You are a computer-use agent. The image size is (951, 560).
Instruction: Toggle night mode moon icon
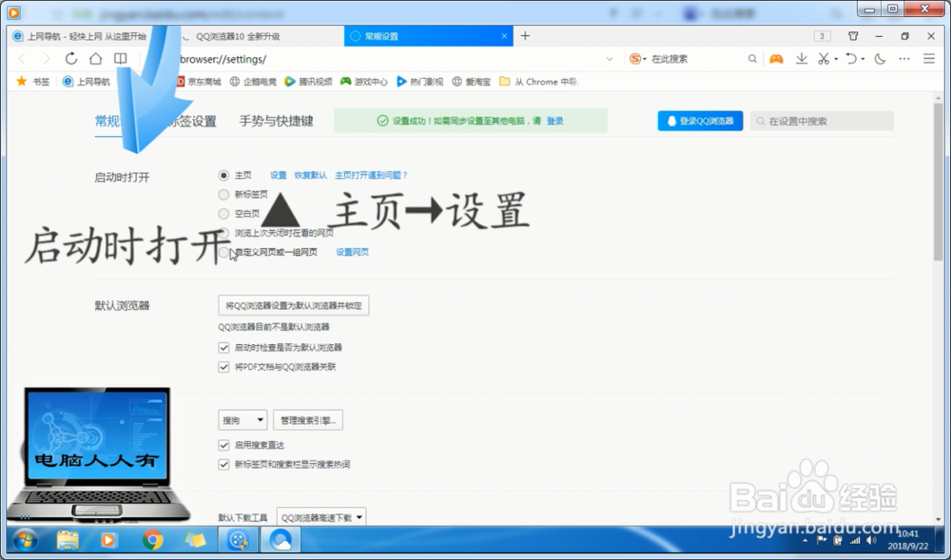(x=880, y=59)
